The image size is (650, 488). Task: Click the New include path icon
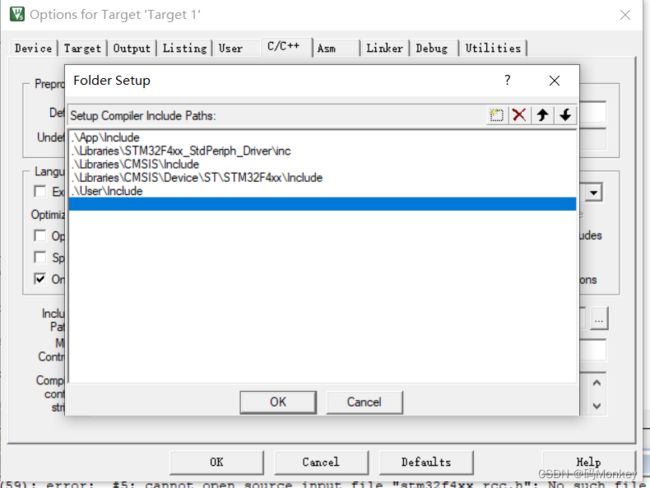pos(496,115)
